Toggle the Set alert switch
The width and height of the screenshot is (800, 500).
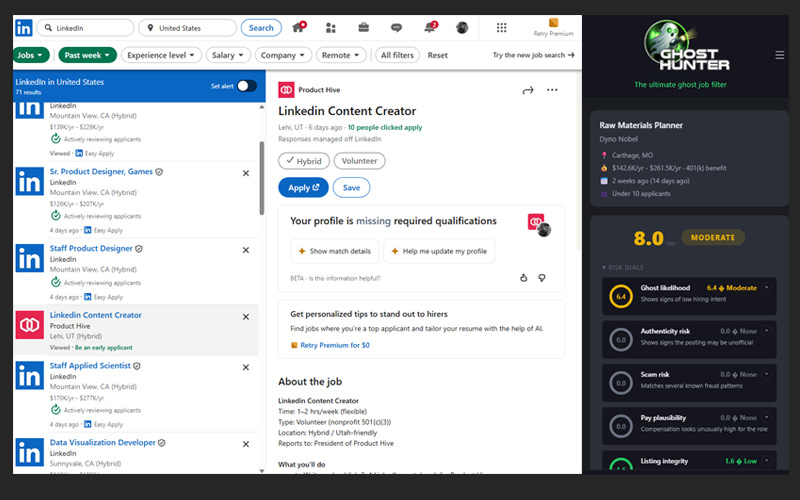coord(246,86)
